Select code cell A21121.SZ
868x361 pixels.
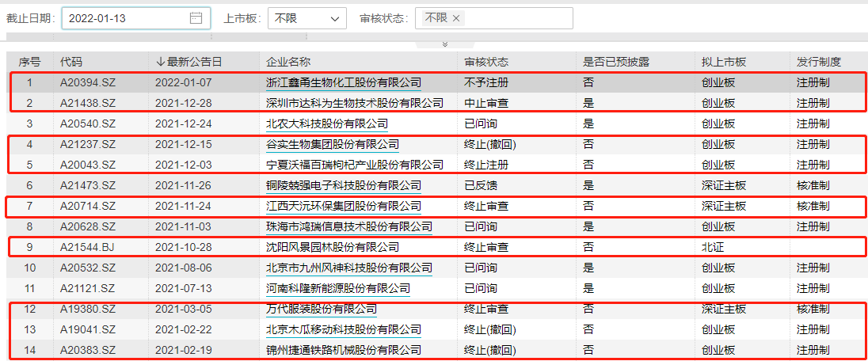pyautogui.click(x=87, y=288)
